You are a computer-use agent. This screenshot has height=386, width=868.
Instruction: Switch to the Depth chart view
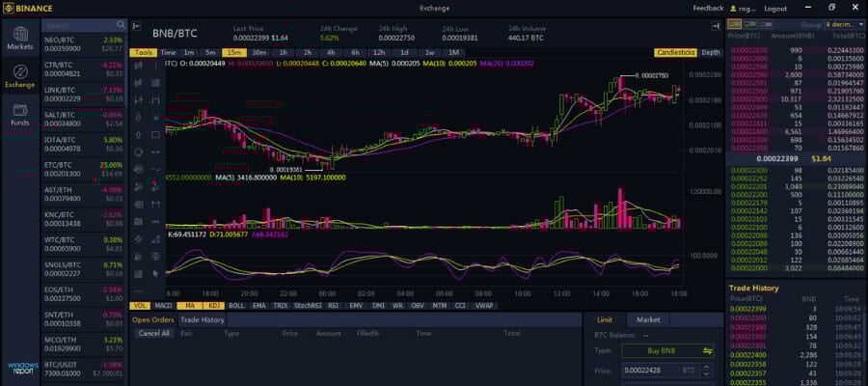tap(711, 53)
